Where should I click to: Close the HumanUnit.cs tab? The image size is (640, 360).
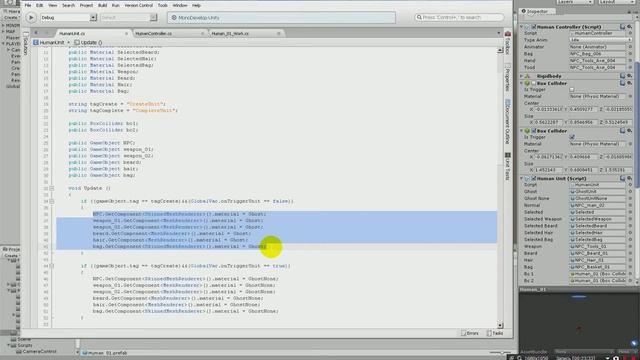pyautogui.click(x=126, y=33)
